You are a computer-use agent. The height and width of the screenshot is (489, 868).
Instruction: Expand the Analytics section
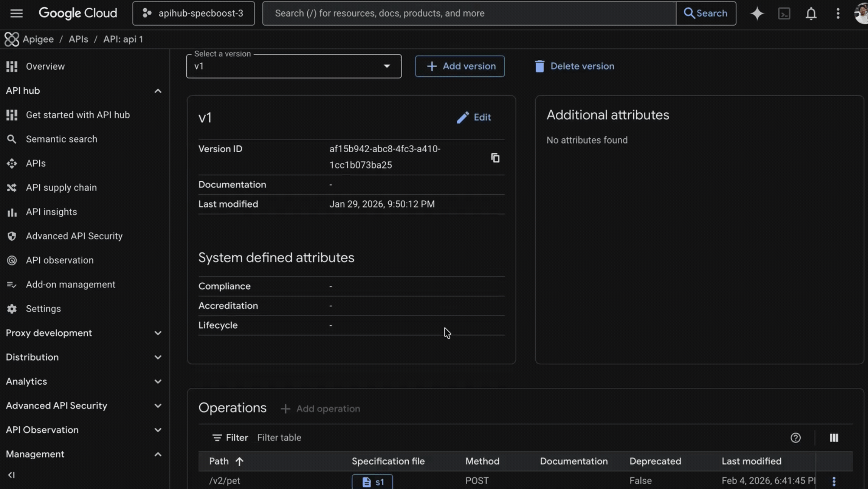coord(158,382)
